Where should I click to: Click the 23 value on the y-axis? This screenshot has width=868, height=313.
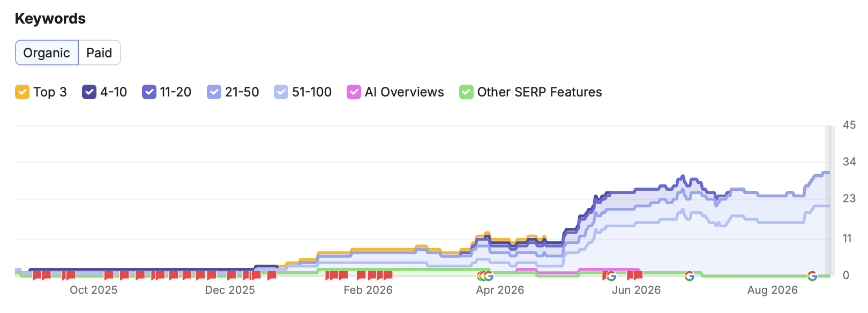(x=849, y=198)
